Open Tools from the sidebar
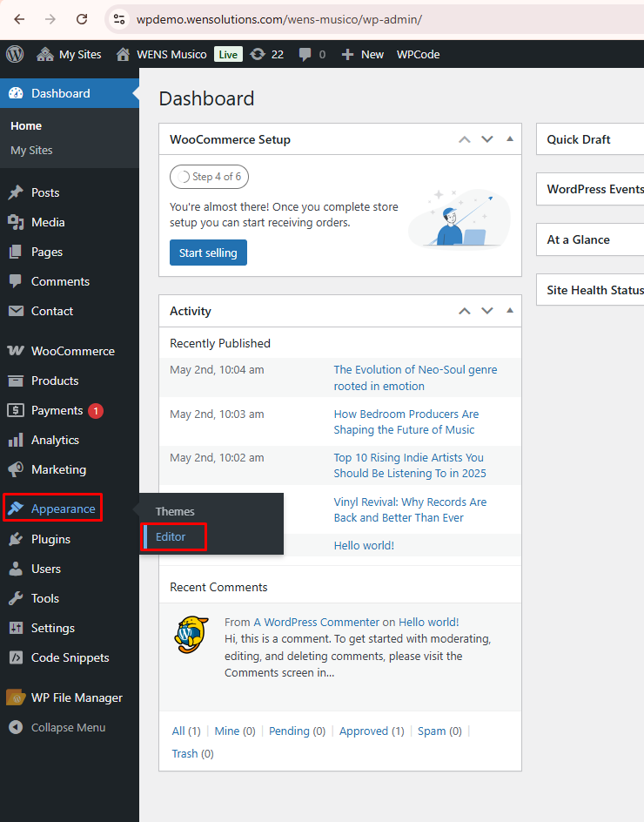The width and height of the screenshot is (644, 822). click(70, 598)
